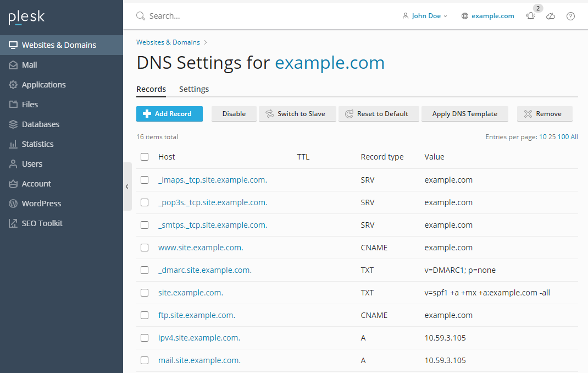Screen dimensions: 588x373
Task: Open the help question mark icon
Action: (x=570, y=17)
